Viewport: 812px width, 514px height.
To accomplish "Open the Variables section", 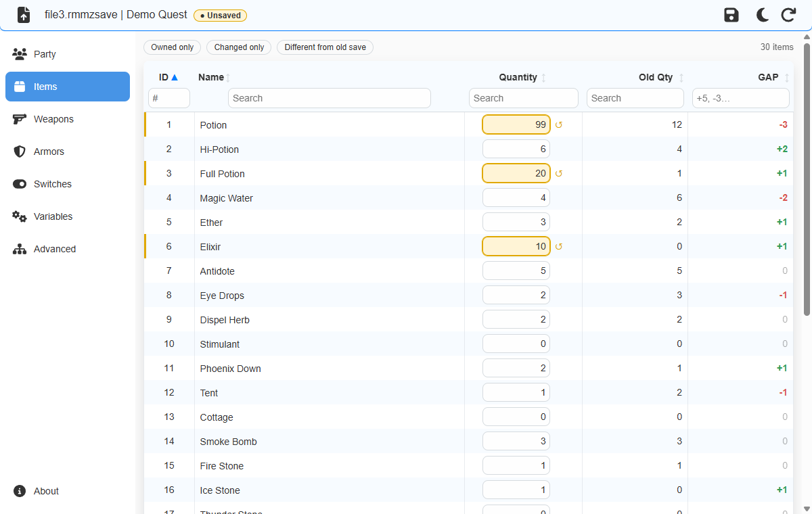I will coord(68,216).
